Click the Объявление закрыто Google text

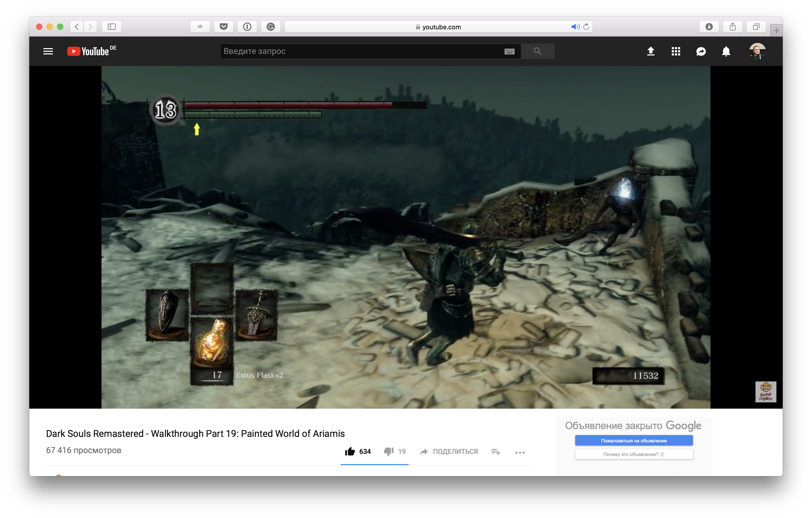click(x=633, y=426)
